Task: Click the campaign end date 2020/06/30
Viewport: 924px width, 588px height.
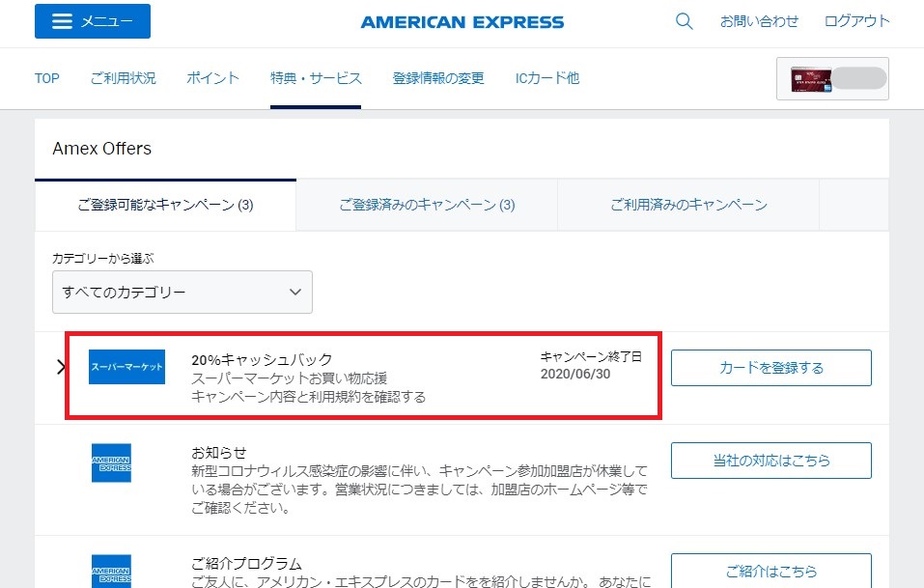Action: [x=575, y=374]
